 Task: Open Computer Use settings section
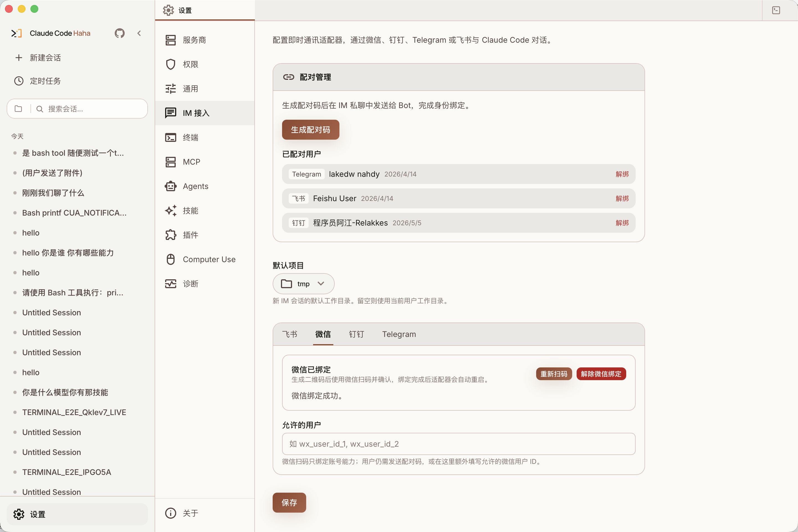[x=204, y=259]
